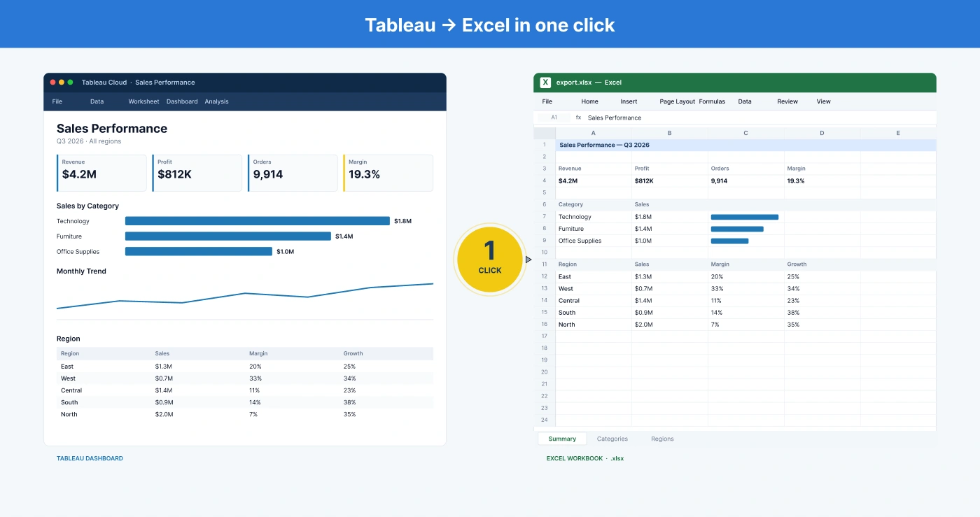Open the Data menu in Tableau Cloud
Image resolution: width=980 pixels, height=517 pixels.
[x=97, y=101]
